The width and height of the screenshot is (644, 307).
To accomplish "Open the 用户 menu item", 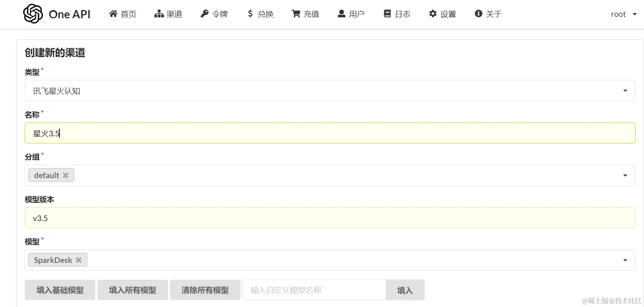I will (351, 14).
